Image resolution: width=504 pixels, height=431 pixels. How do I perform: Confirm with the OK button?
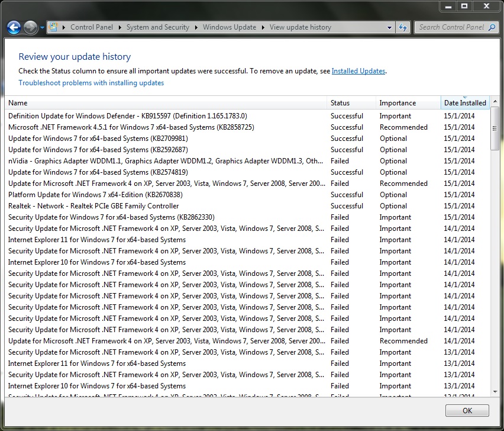pos(467,411)
